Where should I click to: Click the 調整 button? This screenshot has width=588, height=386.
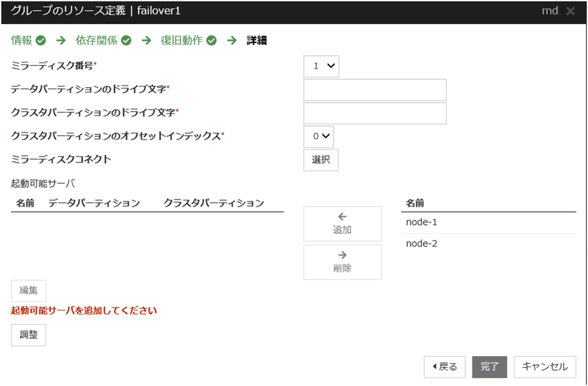point(29,335)
